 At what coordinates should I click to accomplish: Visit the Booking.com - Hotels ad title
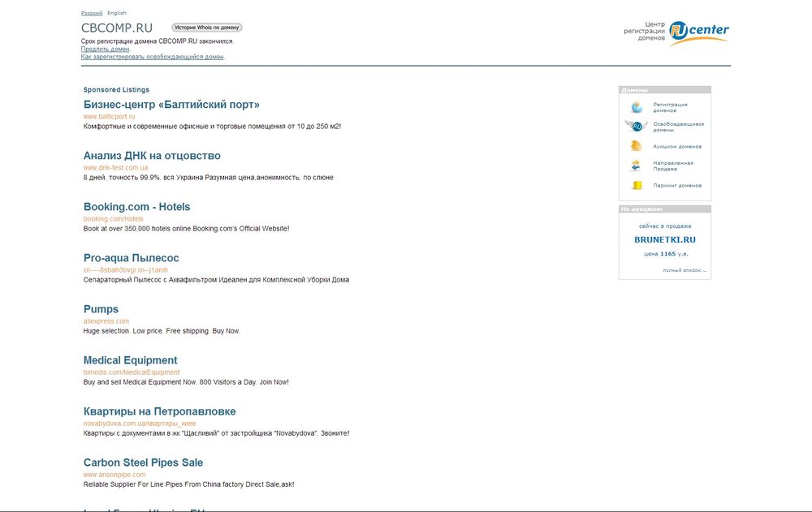coord(136,207)
